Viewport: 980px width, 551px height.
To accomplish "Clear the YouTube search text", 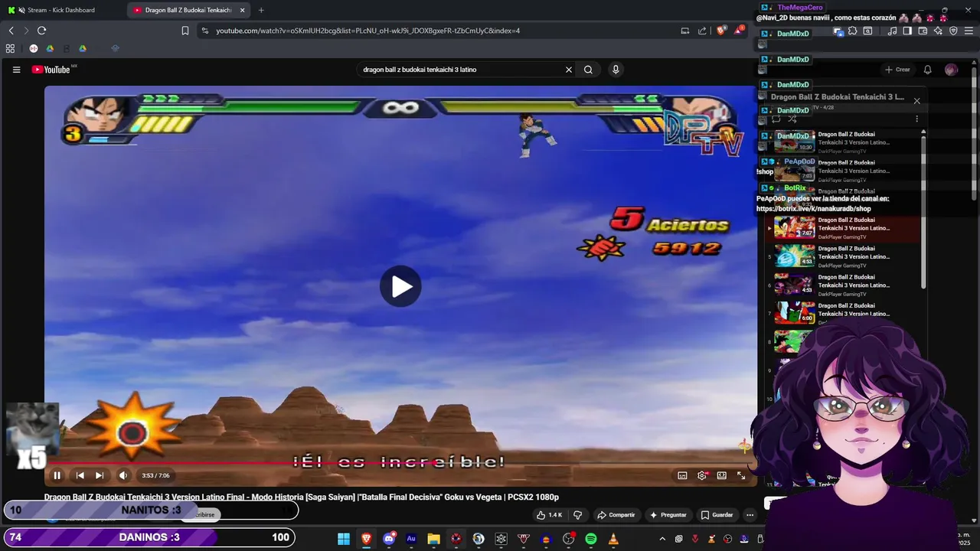I will point(569,70).
